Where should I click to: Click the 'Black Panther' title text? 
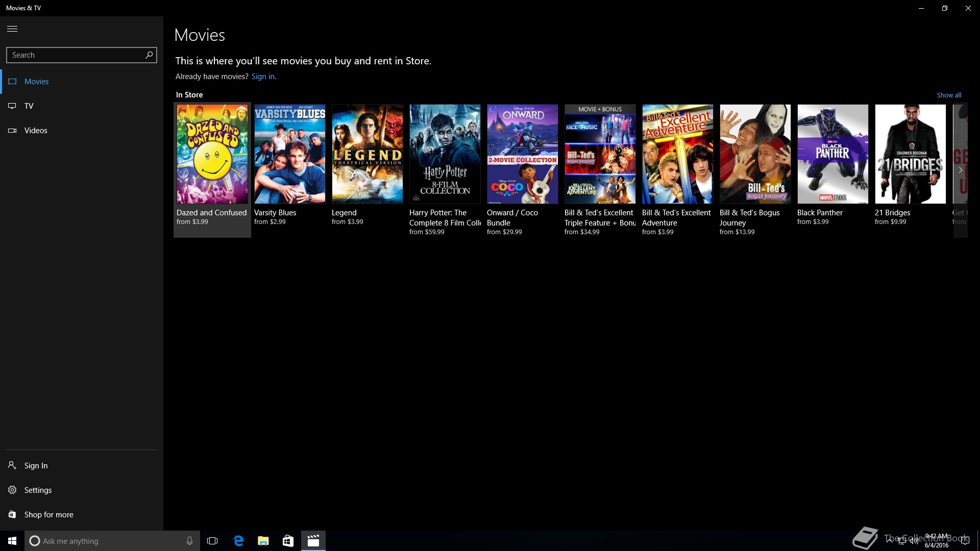(820, 213)
